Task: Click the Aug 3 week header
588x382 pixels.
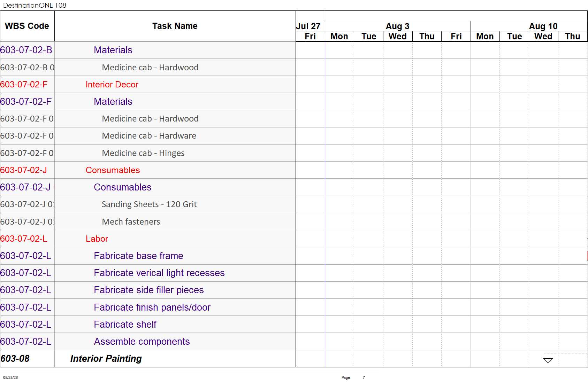Action: point(397,26)
